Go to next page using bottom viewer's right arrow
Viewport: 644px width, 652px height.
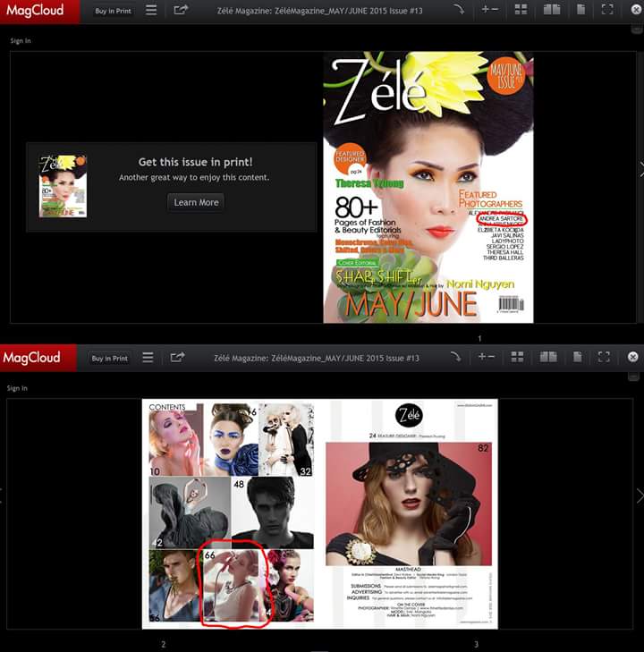tap(640, 496)
